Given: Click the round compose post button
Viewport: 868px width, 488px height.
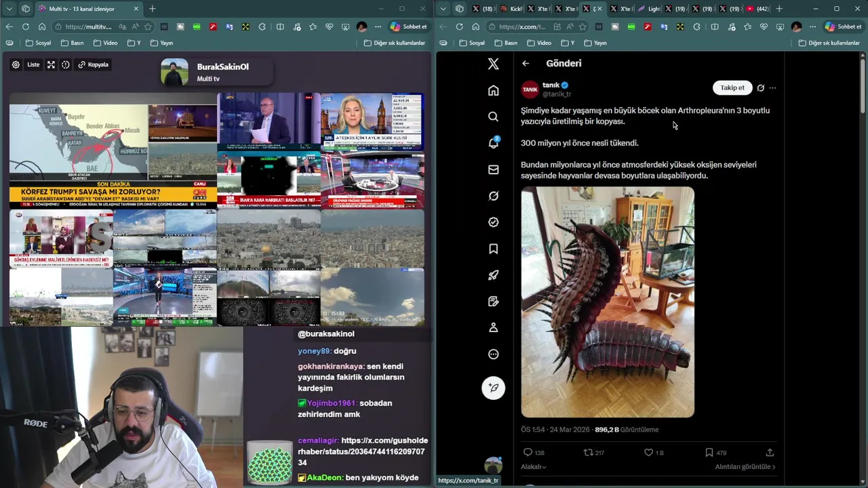Looking at the screenshot, I should 493,388.
